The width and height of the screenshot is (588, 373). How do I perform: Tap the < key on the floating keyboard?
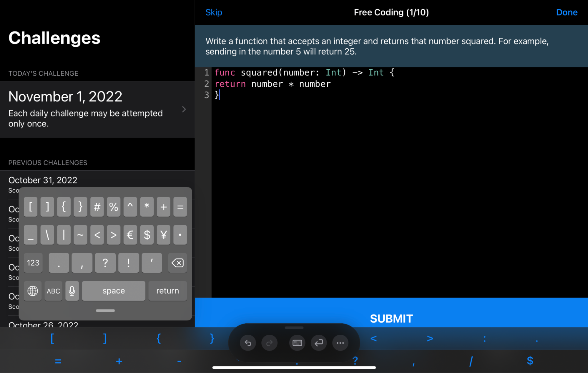pyautogui.click(x=97, y=235)
